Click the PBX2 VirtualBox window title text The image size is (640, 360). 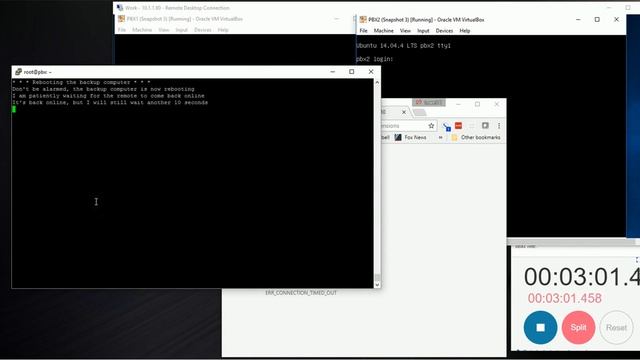[426, 19]
